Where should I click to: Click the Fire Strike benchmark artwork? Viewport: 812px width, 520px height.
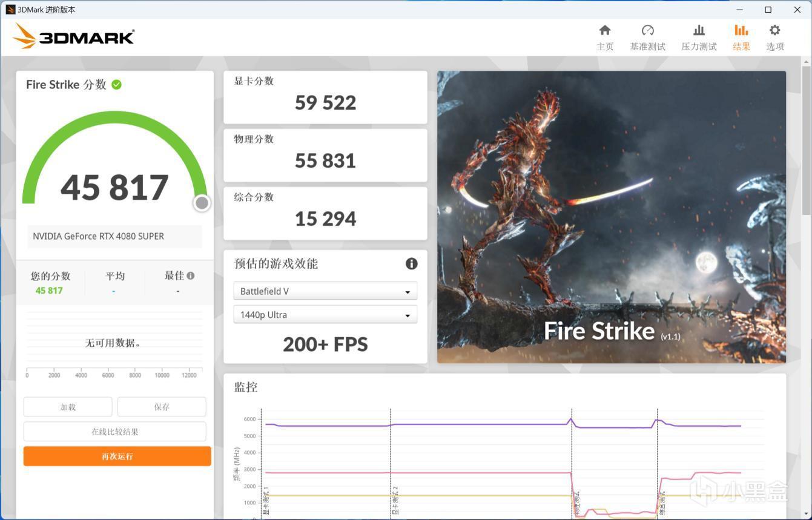(612, 217)
